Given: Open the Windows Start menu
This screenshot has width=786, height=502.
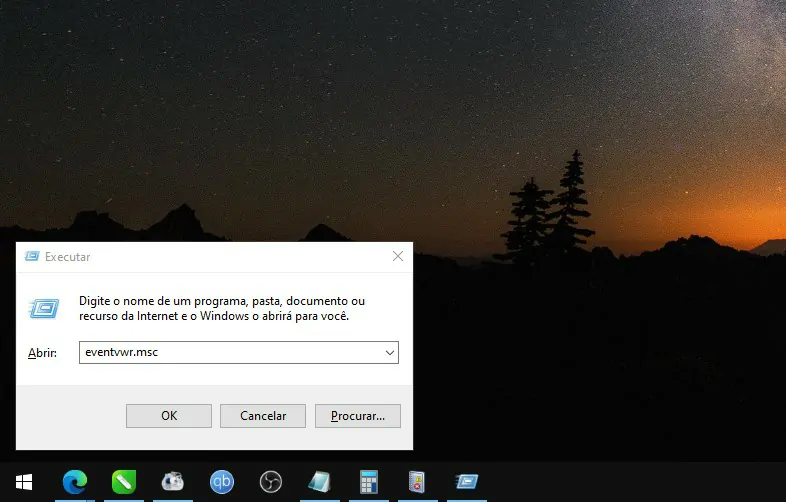Looking at the screenshot, I should [24, 482].
